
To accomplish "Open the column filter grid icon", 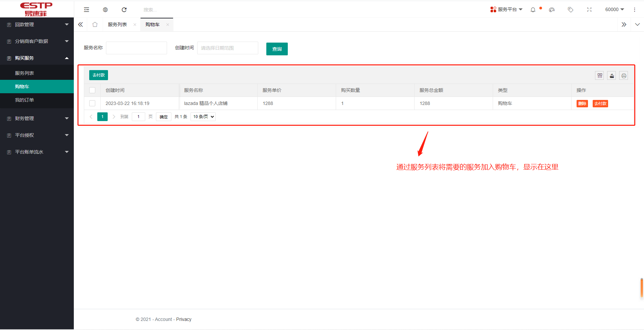I will (x=600, y=76).
